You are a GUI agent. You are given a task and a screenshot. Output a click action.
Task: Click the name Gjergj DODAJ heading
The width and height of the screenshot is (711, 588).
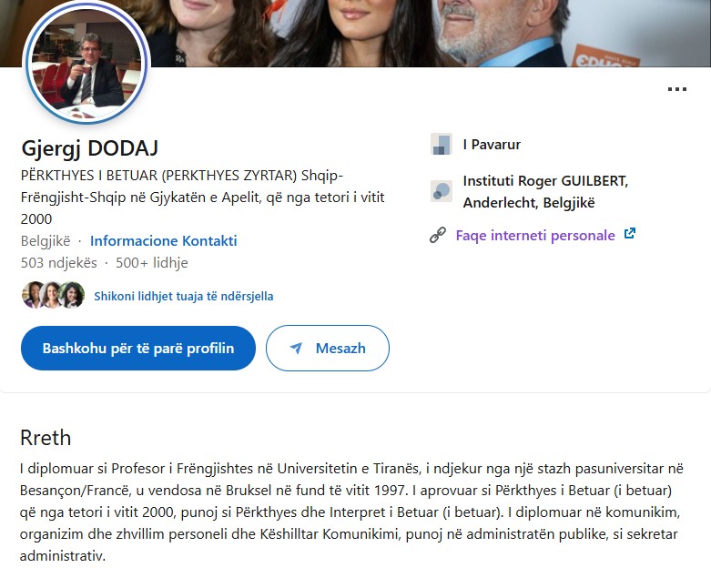tap(90, 148)
